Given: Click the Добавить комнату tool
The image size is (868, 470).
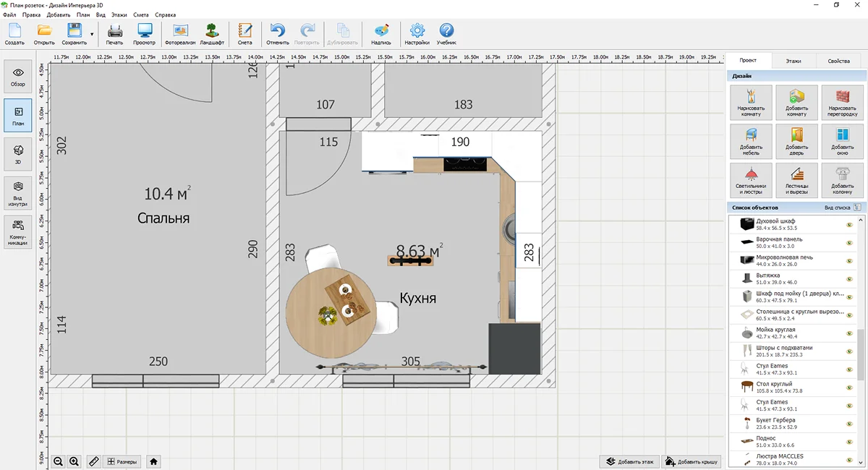Looking at the screenshot, I should click(796, 103).
